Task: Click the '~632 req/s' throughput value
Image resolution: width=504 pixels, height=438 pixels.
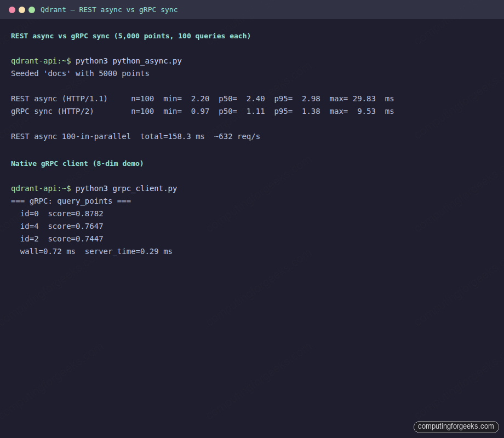Action: (x=237, y=136)
